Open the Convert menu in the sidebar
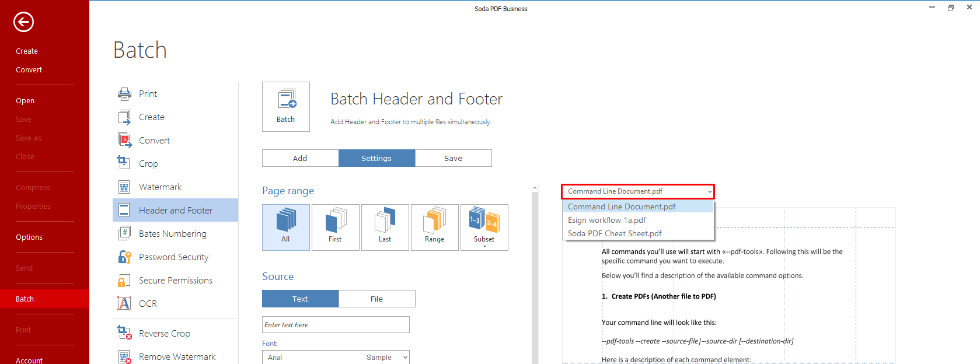 coord(29,70)
